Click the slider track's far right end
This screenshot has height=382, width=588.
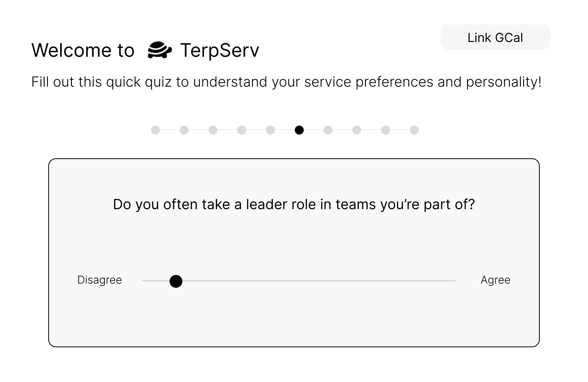tap(454, 281)
